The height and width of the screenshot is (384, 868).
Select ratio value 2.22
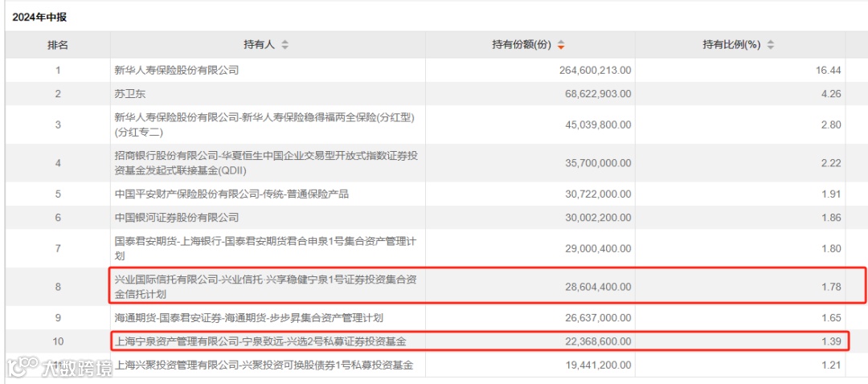(x=832, y=162)
